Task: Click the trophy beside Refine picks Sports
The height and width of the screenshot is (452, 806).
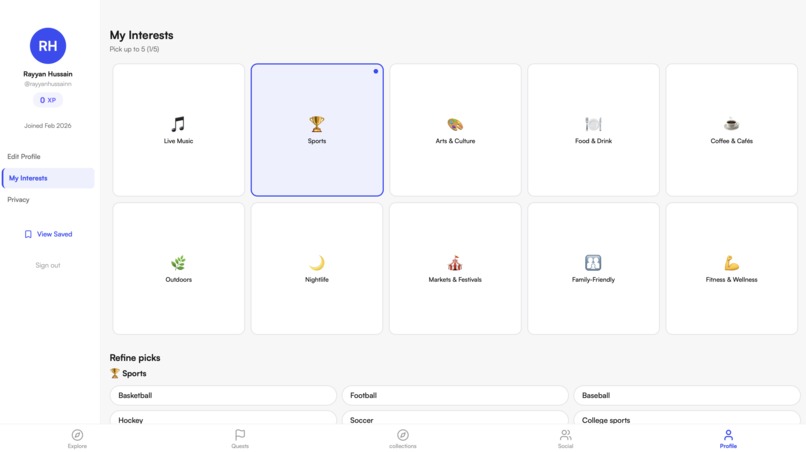Action: point(115,373)
